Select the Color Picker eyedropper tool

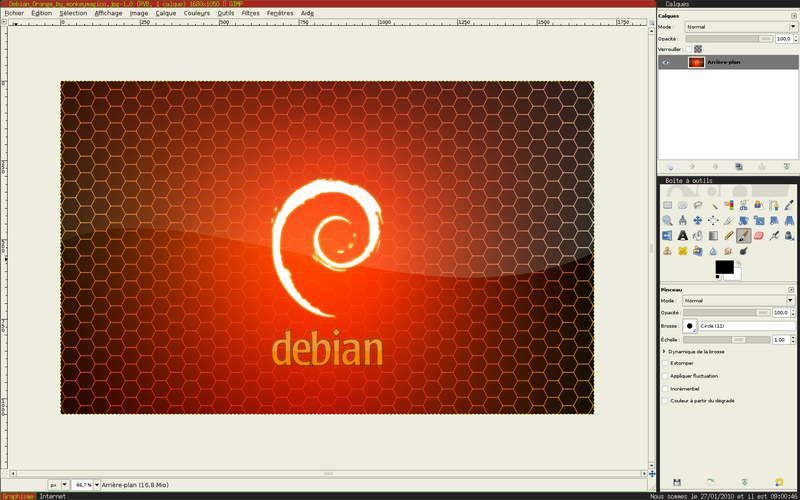[789, 205]
